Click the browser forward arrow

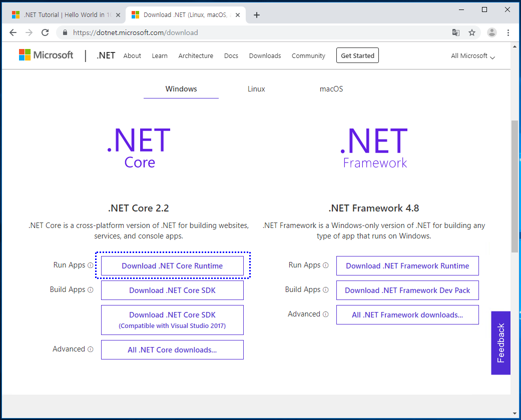pyautogui.click(x=29, y=32)
